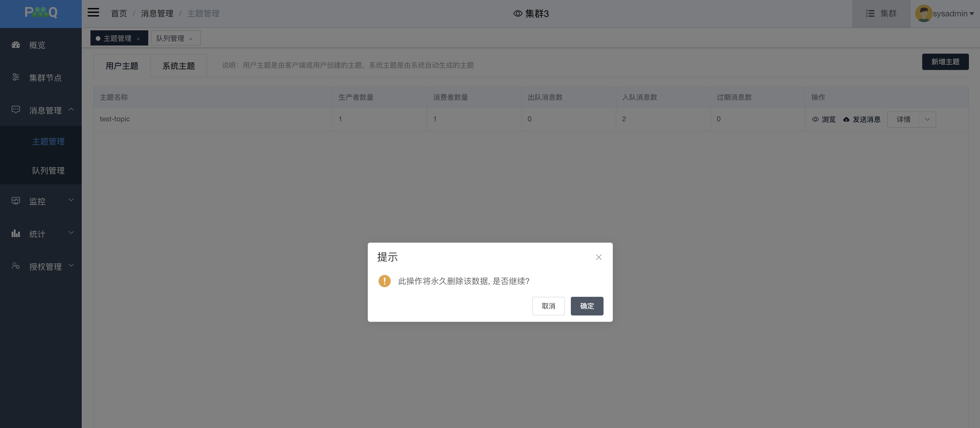Click the 集群节点 sliders icon
Screen dimensions: 980x428
(x=15, y=78)
